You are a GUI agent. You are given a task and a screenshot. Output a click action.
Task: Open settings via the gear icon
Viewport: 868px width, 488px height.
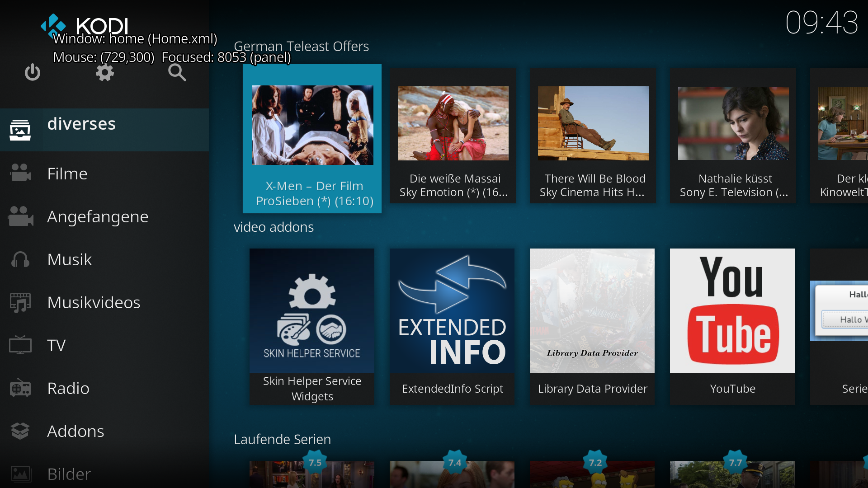(x=105, y=72)
